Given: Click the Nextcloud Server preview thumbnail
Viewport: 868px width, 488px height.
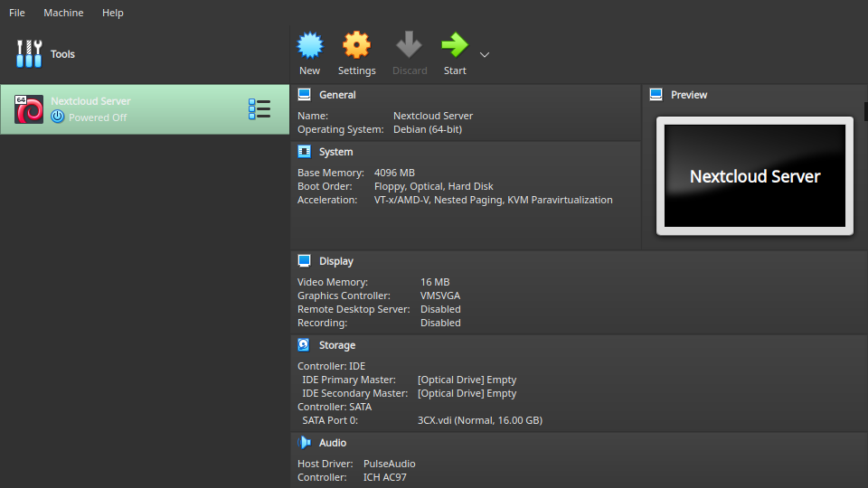Looking at the screenshot, I should pos(754,176).
